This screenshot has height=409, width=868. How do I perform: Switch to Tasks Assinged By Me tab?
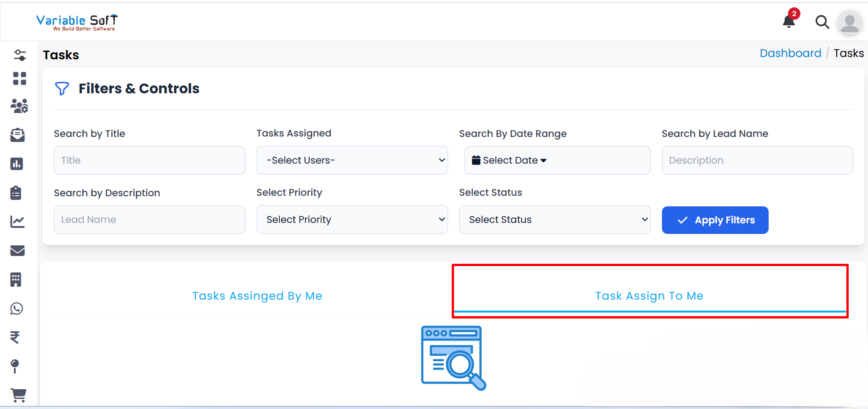pos(257,296)
